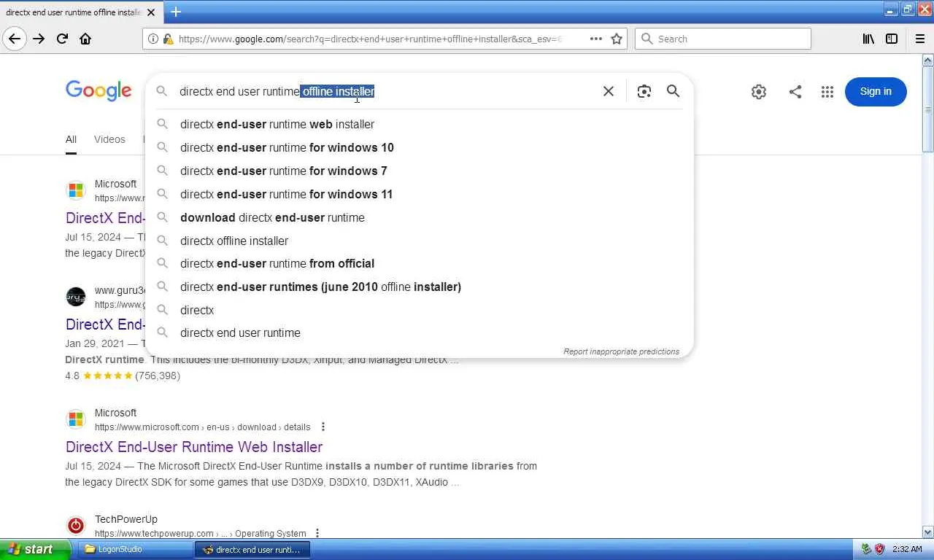Sign in to Google account
934x560 pixels.
click(x=876, y=91)
